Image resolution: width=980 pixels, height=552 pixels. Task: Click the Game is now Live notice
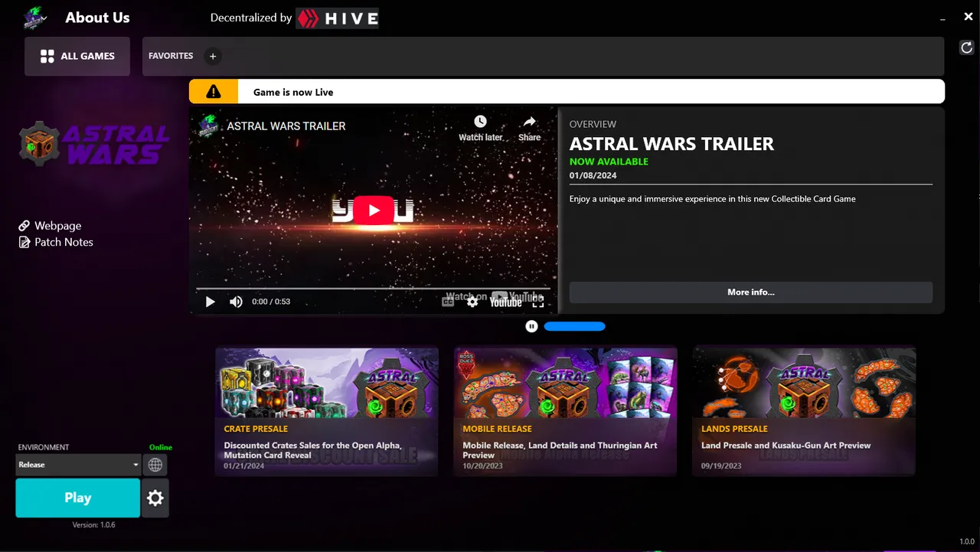click(293, 92)
